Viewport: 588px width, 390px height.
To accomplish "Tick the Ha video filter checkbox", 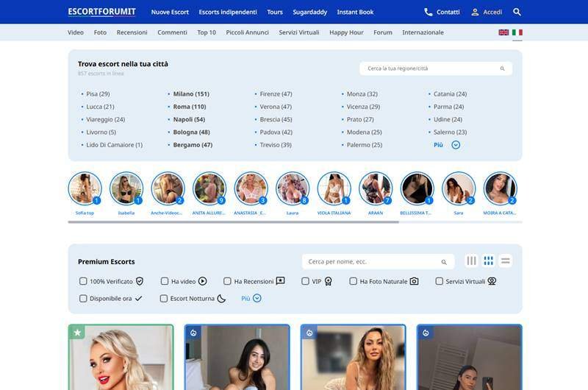I will coord(165,281).
